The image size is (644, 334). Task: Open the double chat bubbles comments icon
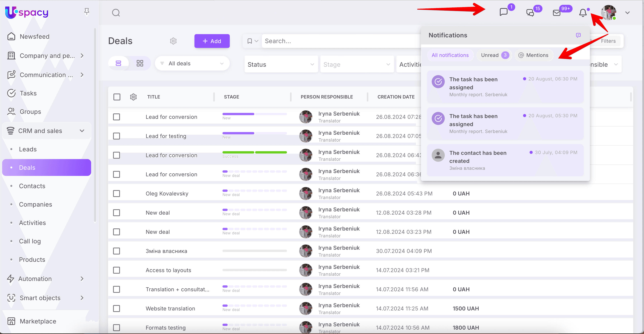pyautogui.click(x=530, y=12)
